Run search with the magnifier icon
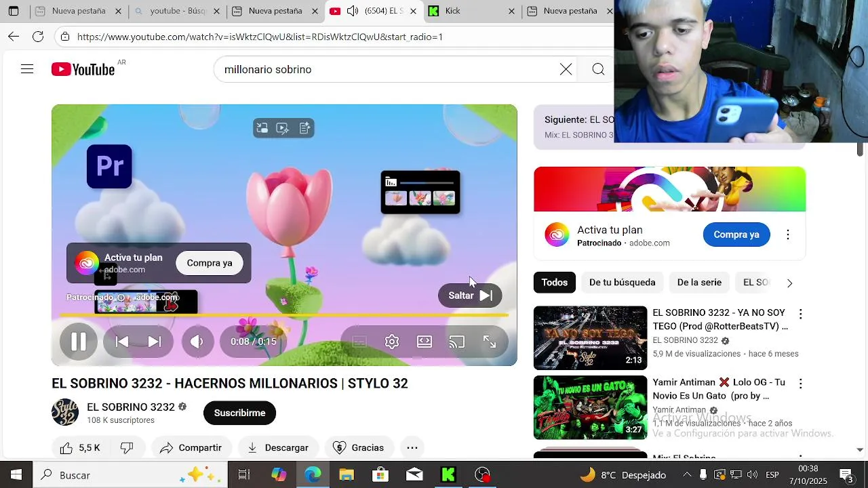This screenshot has height=488, width=868. [x=598, y=69]
